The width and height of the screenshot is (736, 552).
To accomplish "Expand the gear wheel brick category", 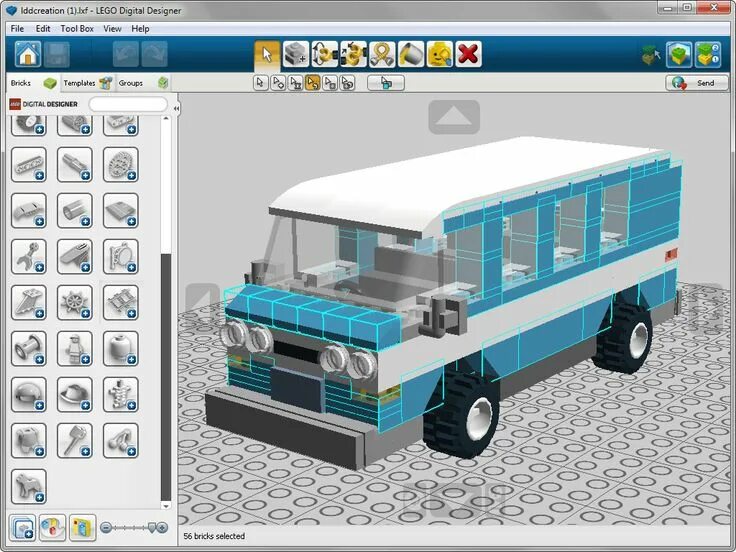I will (121, 165).
